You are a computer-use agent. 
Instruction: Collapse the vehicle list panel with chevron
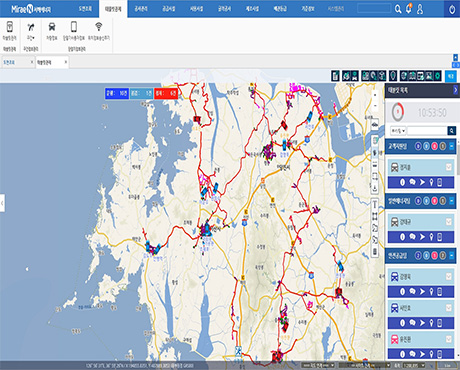455,90
